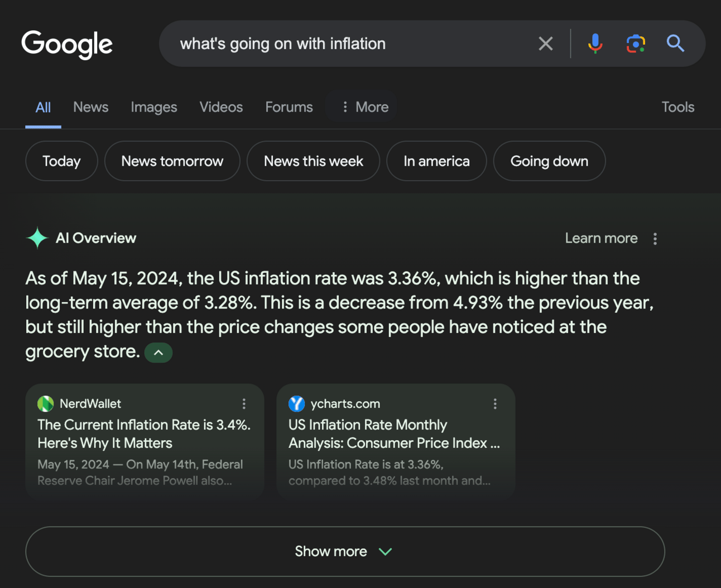Expand AI Overview with Show more

345,551
